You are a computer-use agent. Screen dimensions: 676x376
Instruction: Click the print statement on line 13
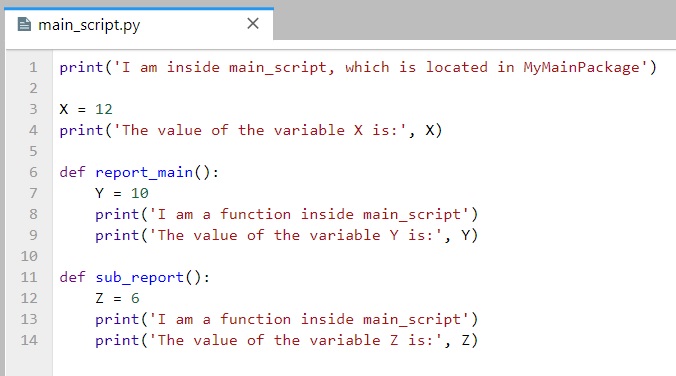(x=287, y=320)
